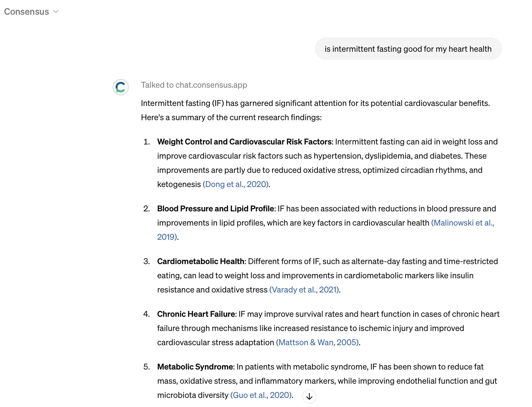
Task: Click the intro paragraph about cardiovascular benefits
Action: 315,103
